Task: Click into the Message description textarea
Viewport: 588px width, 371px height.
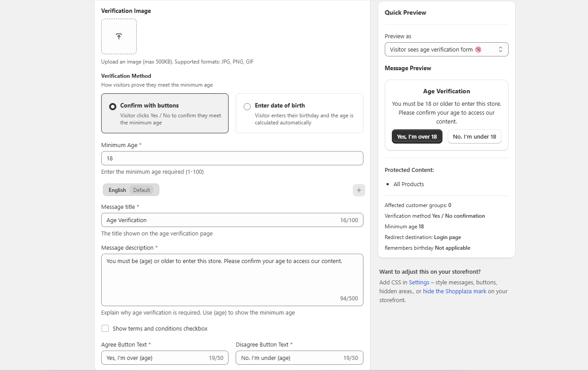Action: tap(232, 280)
